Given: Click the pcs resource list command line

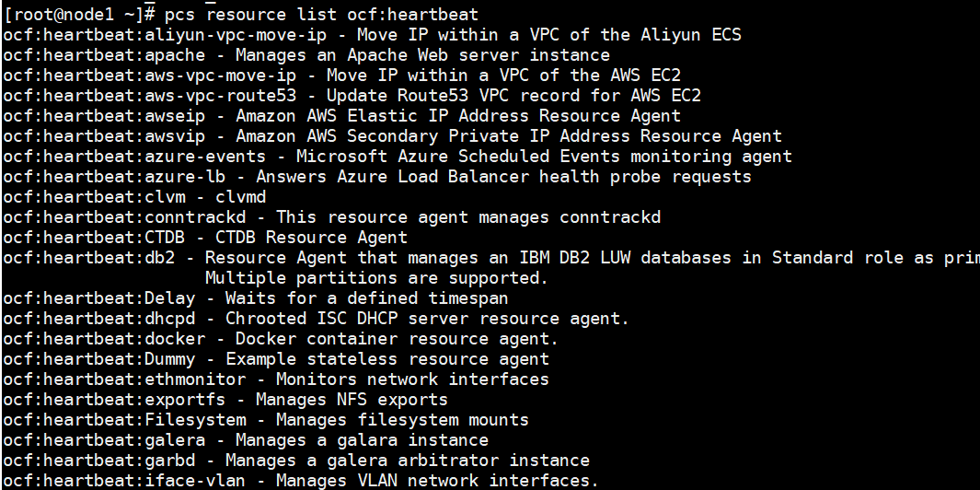Looking at the screenshot, I should click(x=241, y=15).
